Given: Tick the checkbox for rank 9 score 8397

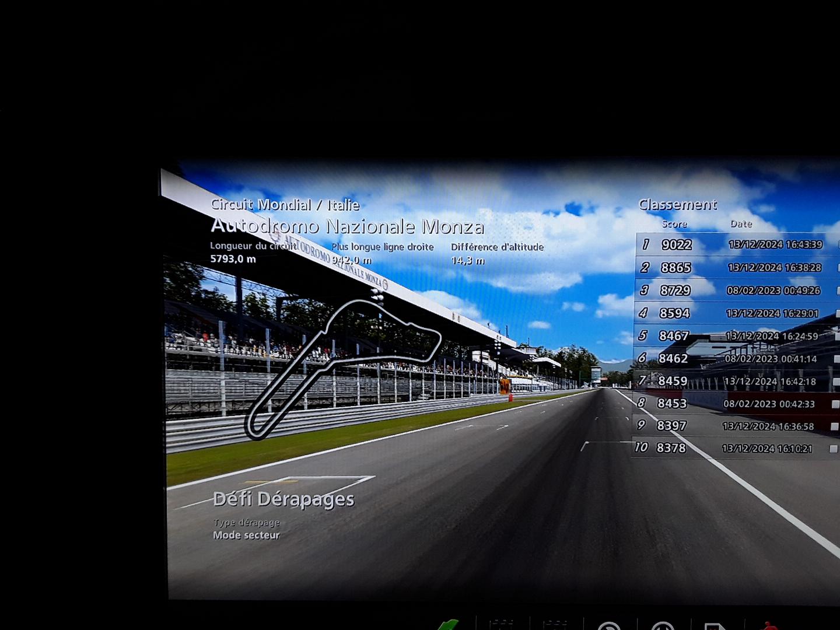Looking at the screenshot, I should click(834, 426).
